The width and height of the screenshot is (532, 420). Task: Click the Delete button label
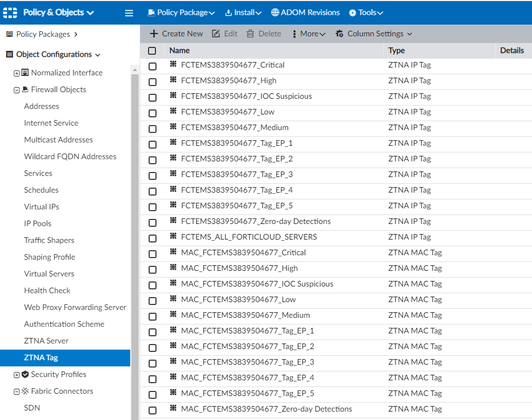[x=270, y=34]
